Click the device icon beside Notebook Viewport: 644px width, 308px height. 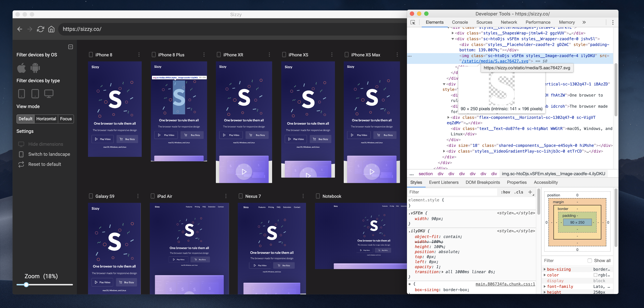tap(318, 196)
